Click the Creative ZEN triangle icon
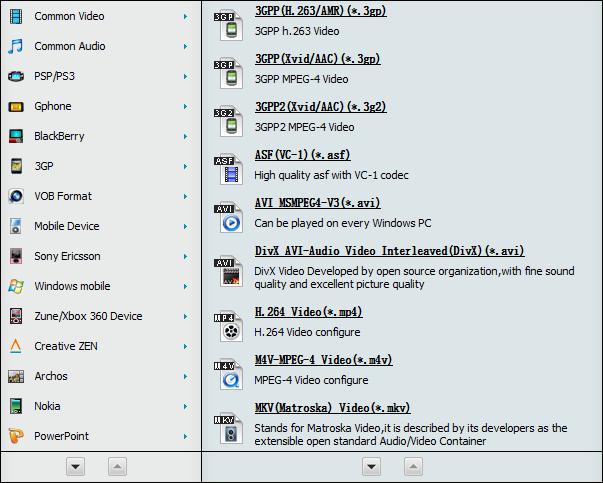 click(16, 346)
